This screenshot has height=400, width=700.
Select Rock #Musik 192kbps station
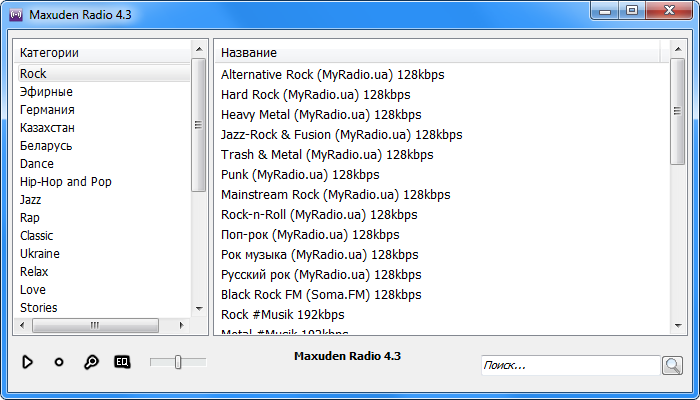pyautogui.click(x=283, y=315)
